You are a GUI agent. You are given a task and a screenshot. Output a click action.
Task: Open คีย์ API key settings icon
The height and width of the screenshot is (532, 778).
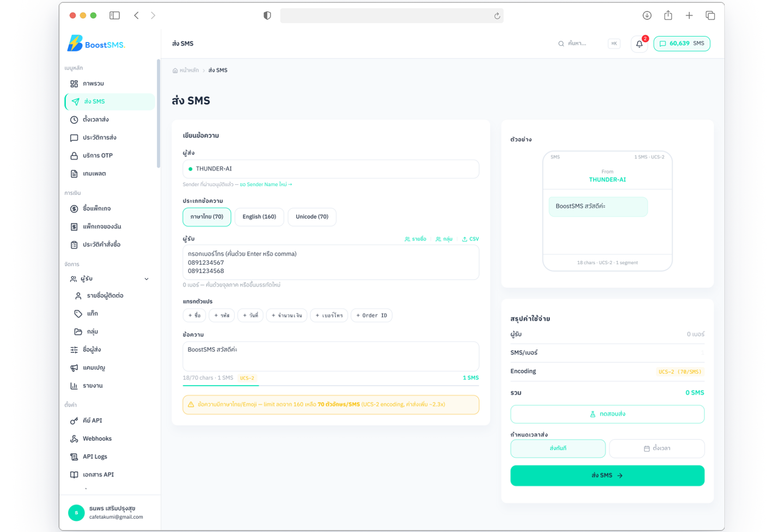click(x=74, y=420)
